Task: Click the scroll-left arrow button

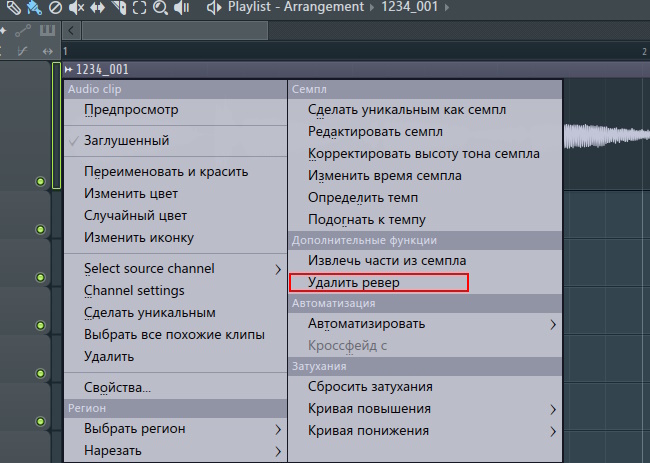Action: [71, 31]
